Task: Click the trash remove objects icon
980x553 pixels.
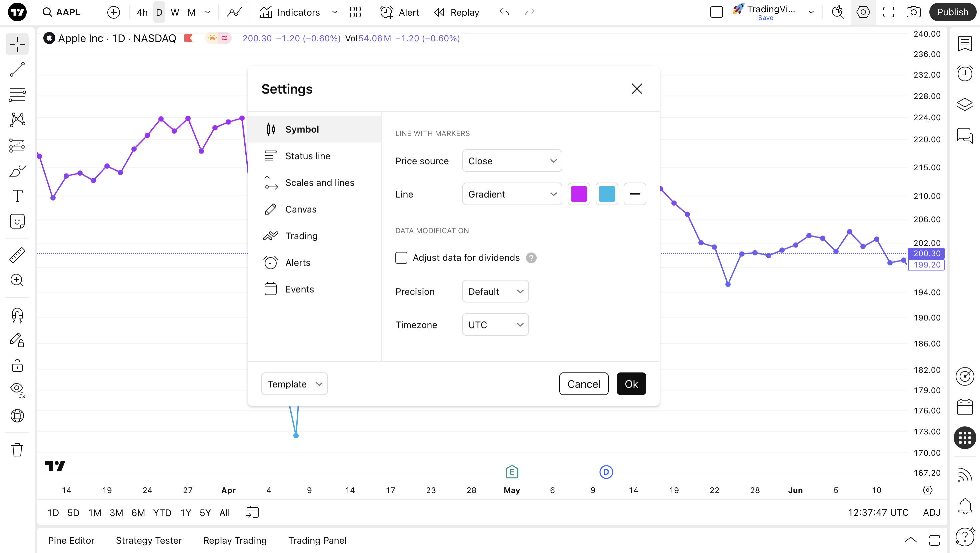Action: 17,450
